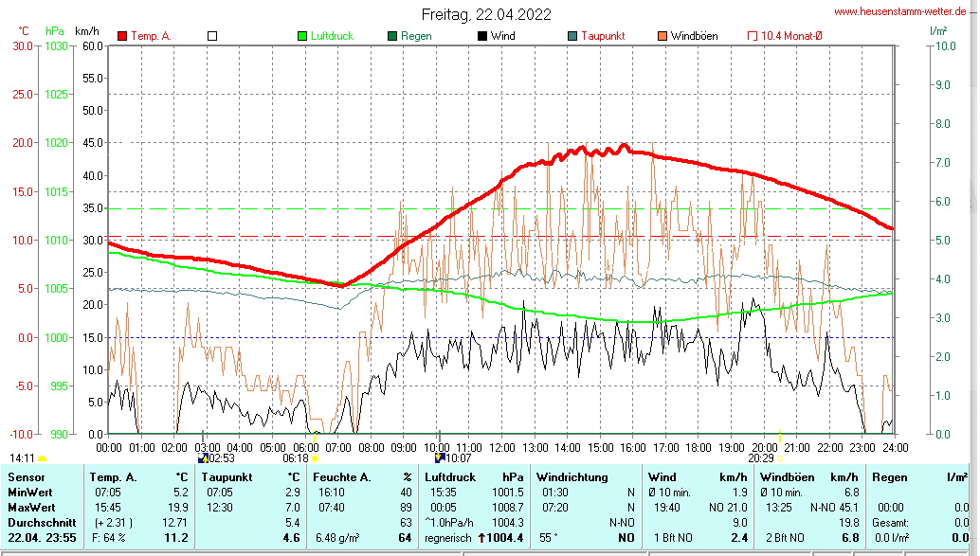Click the red Temp. A. legend square

pyautogui.click(x=122, y=36)
